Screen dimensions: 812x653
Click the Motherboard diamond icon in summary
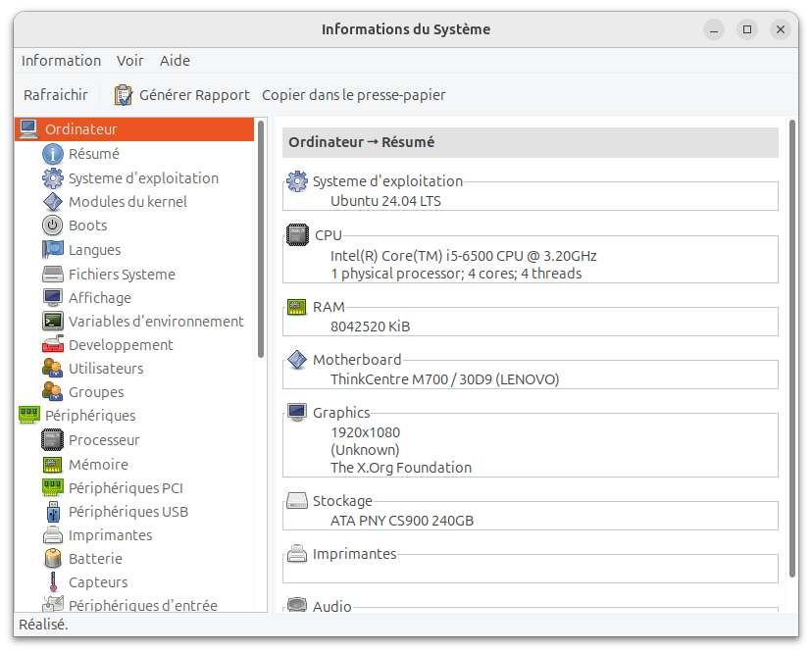tap(297, 360)
